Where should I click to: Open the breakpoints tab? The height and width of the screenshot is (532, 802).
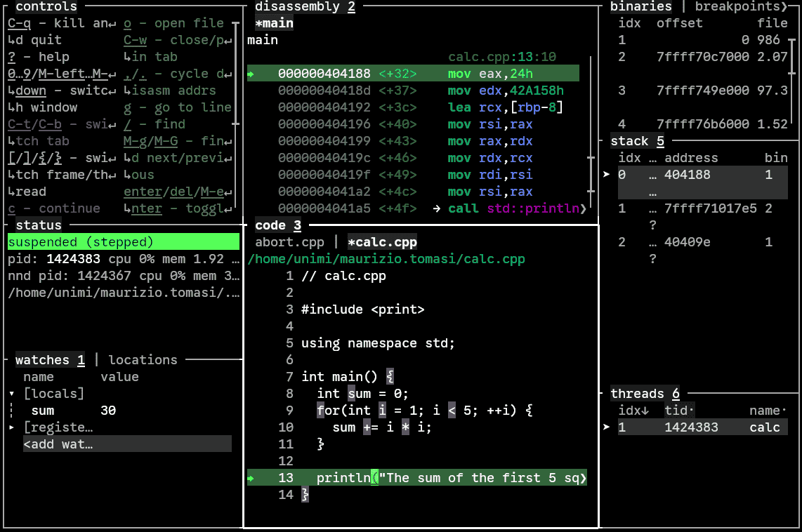tap(737, 6)
